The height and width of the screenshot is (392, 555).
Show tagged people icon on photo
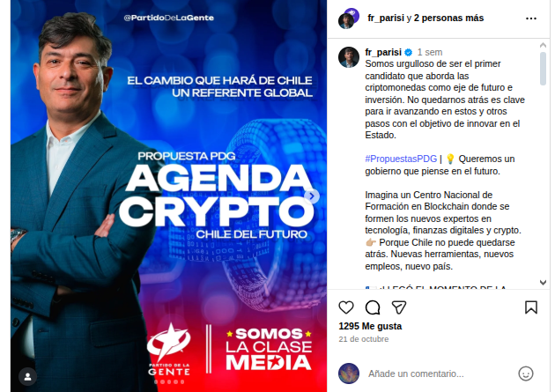coord(27,377)
